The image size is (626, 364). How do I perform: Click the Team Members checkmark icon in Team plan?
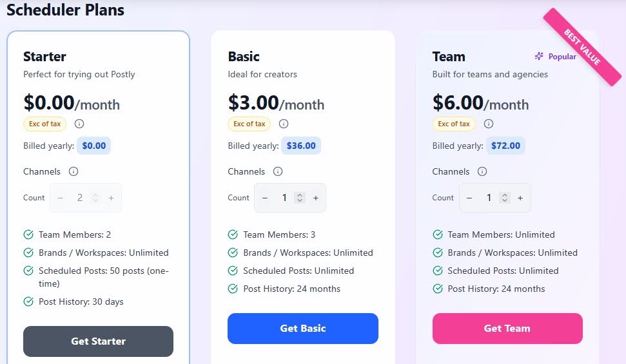[438, 235]
